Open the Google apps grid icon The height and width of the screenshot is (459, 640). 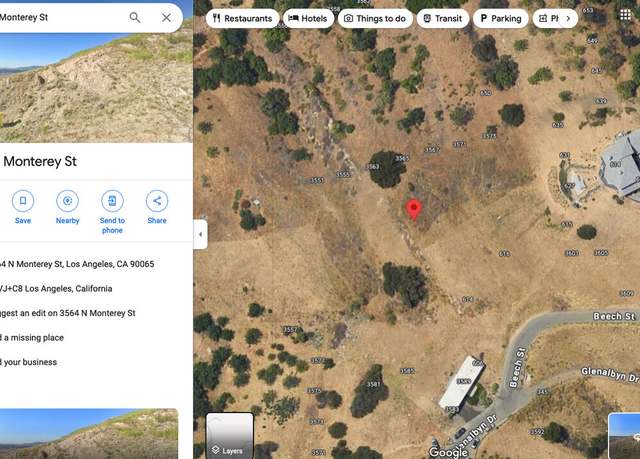(x=625, y=16)
